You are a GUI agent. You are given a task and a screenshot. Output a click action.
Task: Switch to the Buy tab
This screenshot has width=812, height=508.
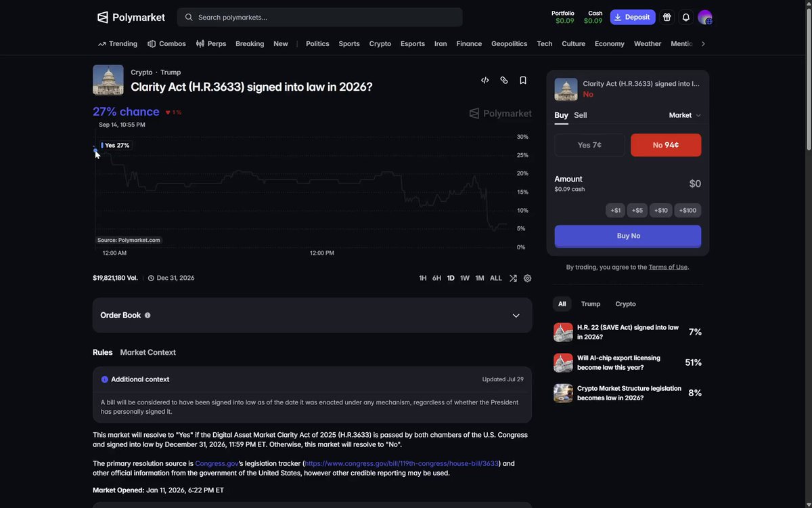click(562, 115)
